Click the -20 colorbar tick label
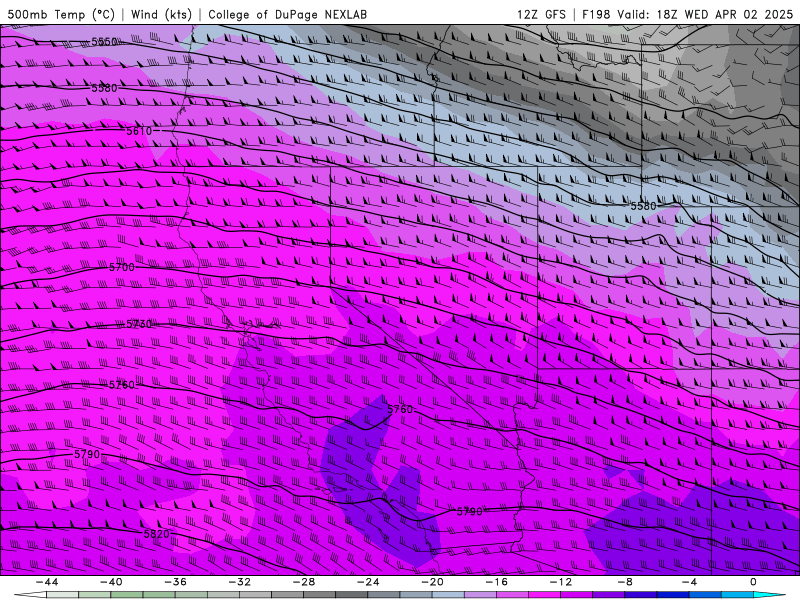Image resolution: width=800 pixels, height=600 pixels. point(433,582)
